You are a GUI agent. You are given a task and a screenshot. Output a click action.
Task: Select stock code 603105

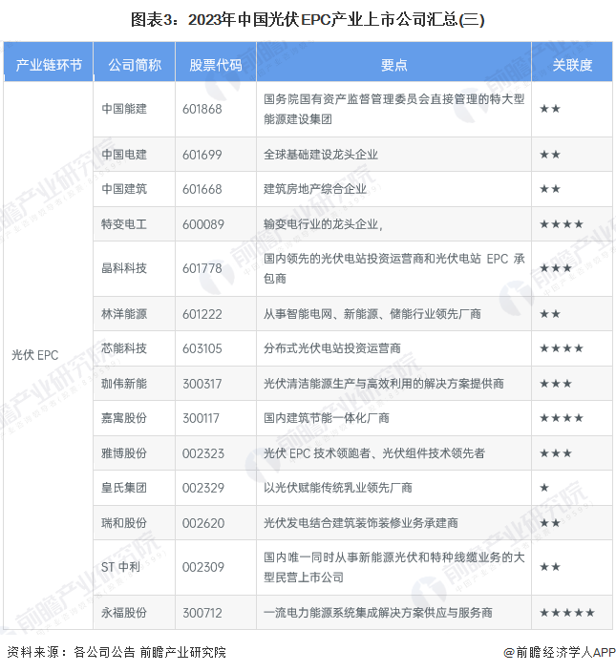pyautogui.click(x=202, y=348)
